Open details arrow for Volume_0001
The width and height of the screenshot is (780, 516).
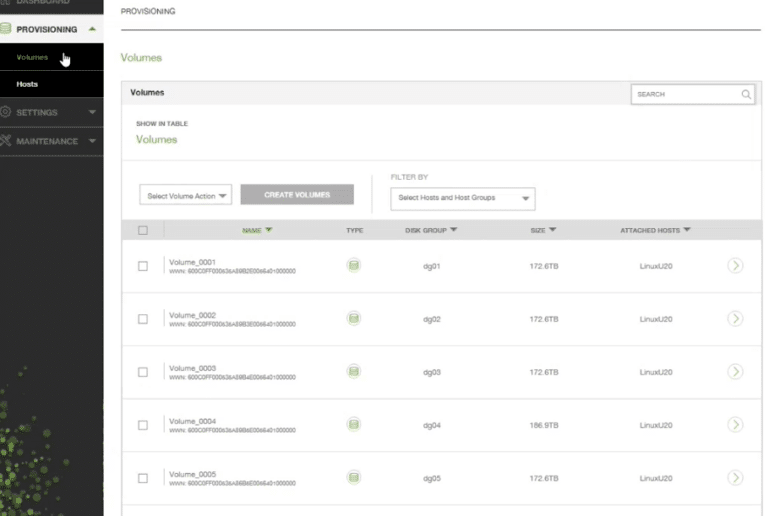[735, 266]
